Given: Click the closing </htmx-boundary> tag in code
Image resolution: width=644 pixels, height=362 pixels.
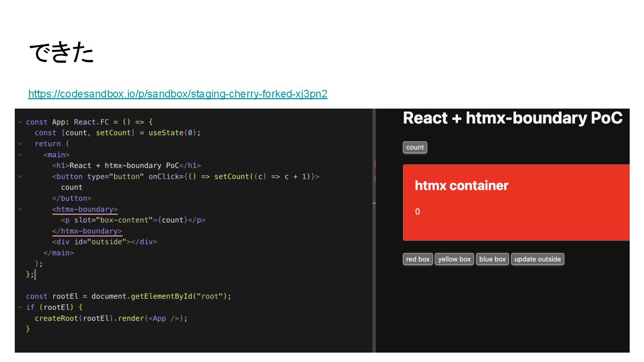Looking at the screenshot, I should [87, 231].
